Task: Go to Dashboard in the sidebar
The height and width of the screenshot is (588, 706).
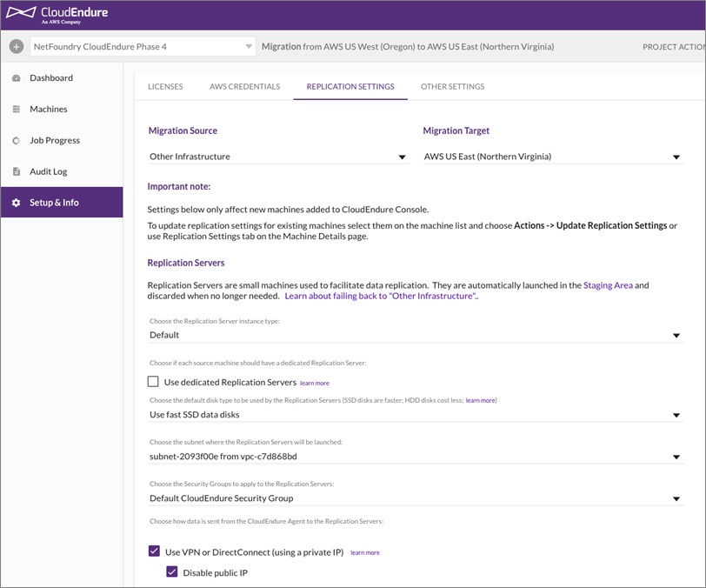Action: (62, 78)
